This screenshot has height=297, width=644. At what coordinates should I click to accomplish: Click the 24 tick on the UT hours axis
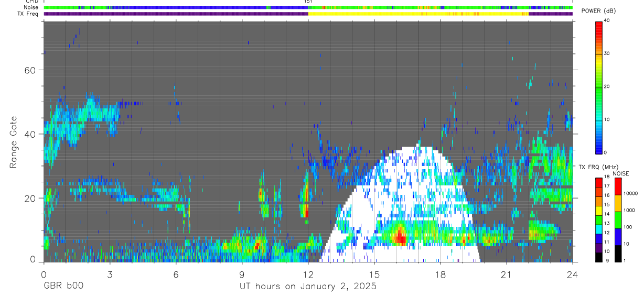tap(572, 274)
